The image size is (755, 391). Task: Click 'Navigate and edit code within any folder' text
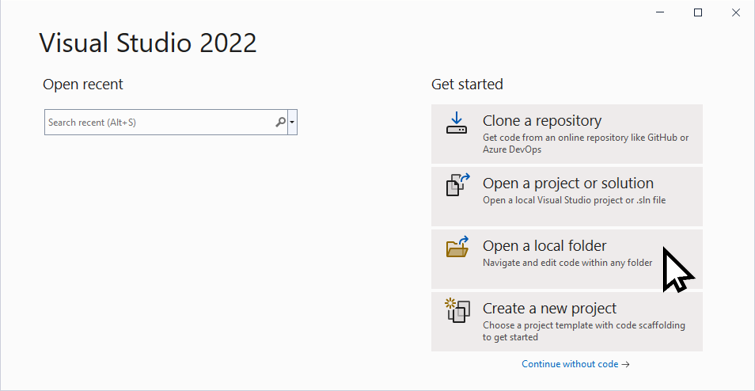567,262
